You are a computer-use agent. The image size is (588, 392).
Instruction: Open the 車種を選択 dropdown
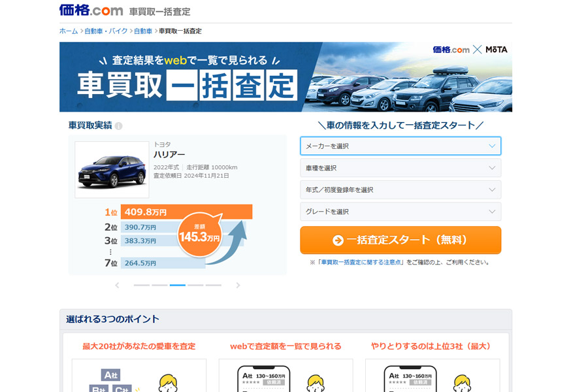click(400, 168)
